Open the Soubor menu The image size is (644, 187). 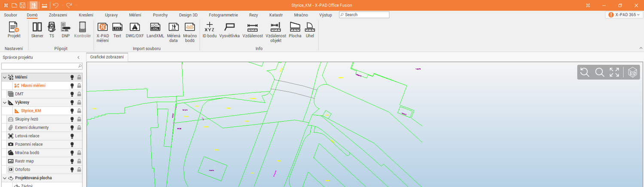pyautogui.click(x=10, y=15)
